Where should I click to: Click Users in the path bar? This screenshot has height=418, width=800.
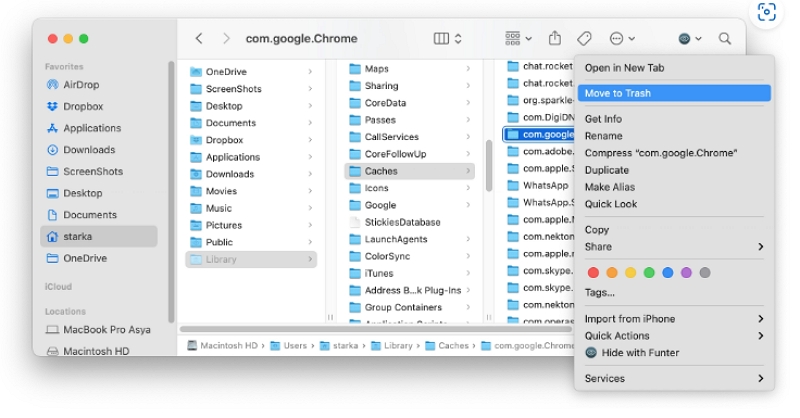[x=289, y=346]
